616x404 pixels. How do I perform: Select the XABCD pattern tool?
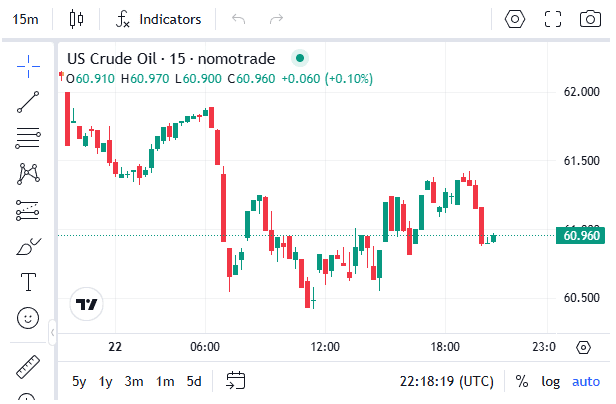click(28, 174)
